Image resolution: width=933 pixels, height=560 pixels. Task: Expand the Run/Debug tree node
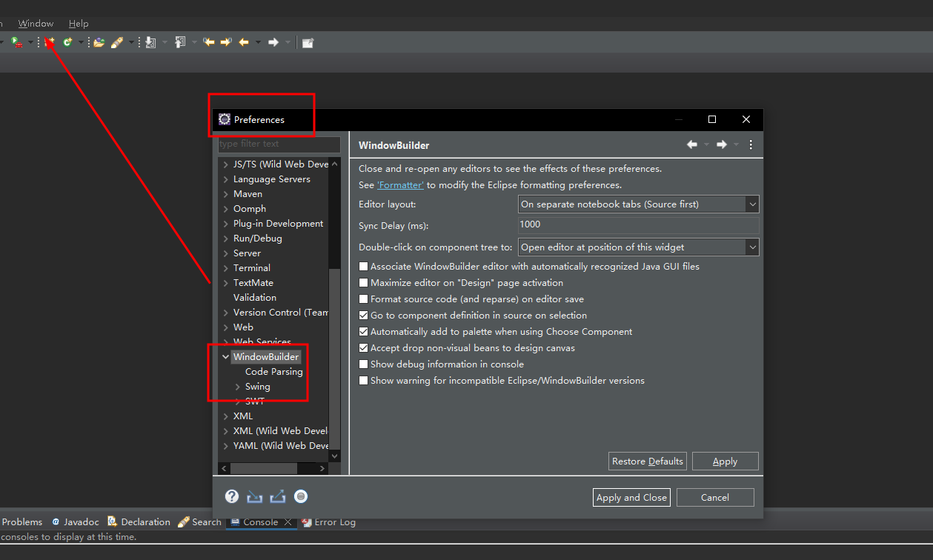[225, 238]
